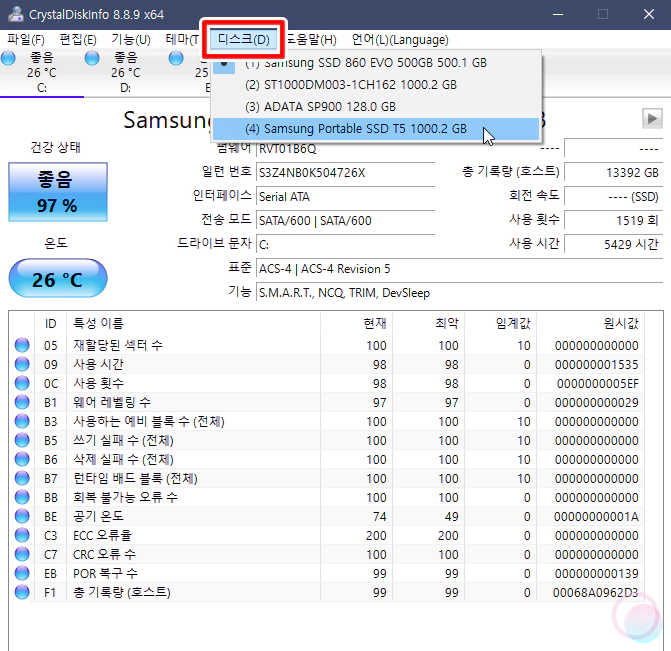Click the 특성 이름 column header
This screenshot has width=671, height=651.
[193, 323]
